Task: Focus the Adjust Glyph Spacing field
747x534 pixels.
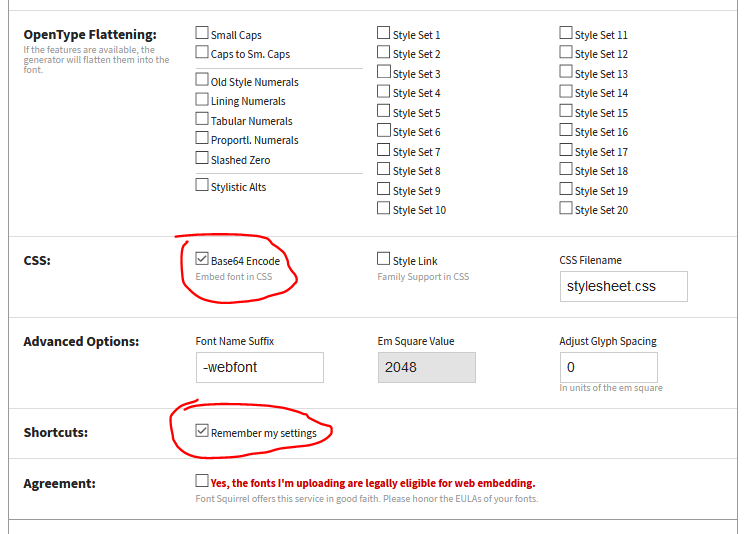Action: click(609, 367)
